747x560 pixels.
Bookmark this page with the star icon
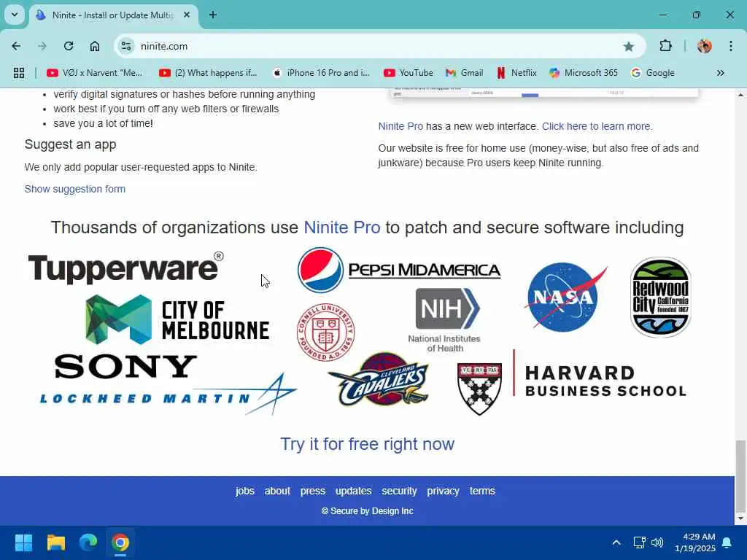[629, 46]
